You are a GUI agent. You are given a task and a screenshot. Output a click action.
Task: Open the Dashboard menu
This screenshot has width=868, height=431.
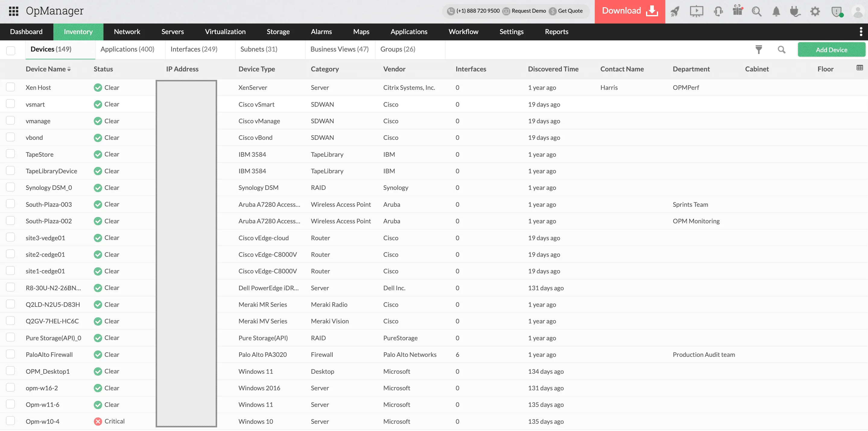26,32
